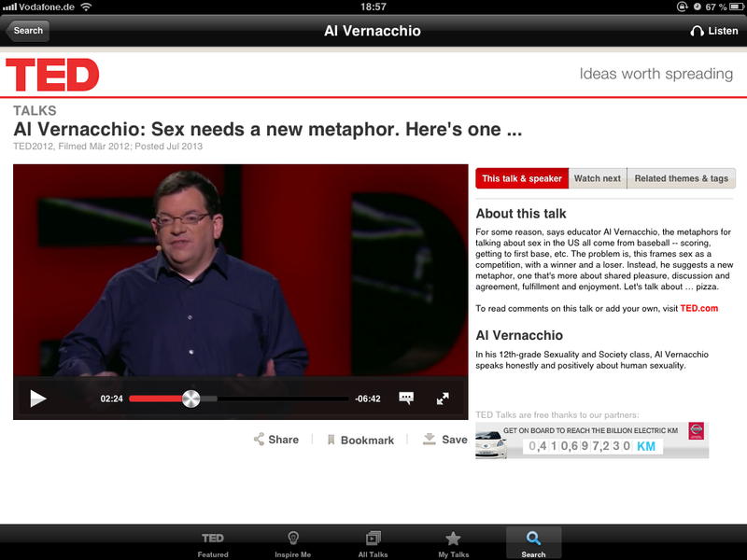The height and width of the screenshot is (560, 747).
Task: Go to Inspire Me tab
Action: [x=293, y=543]
